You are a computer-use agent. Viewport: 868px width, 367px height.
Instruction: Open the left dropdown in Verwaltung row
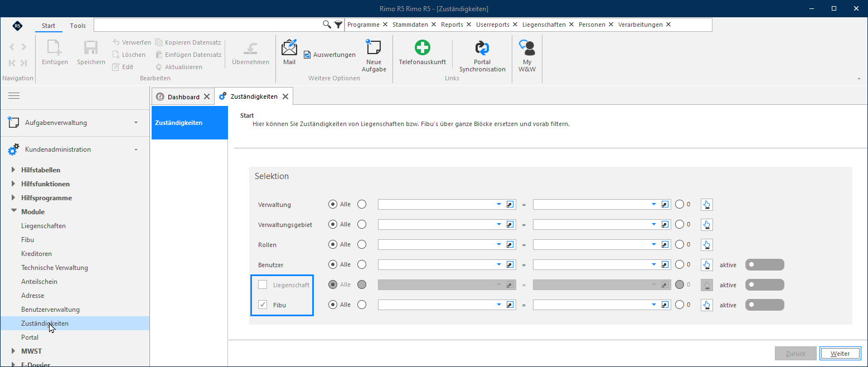click(500, 205)
